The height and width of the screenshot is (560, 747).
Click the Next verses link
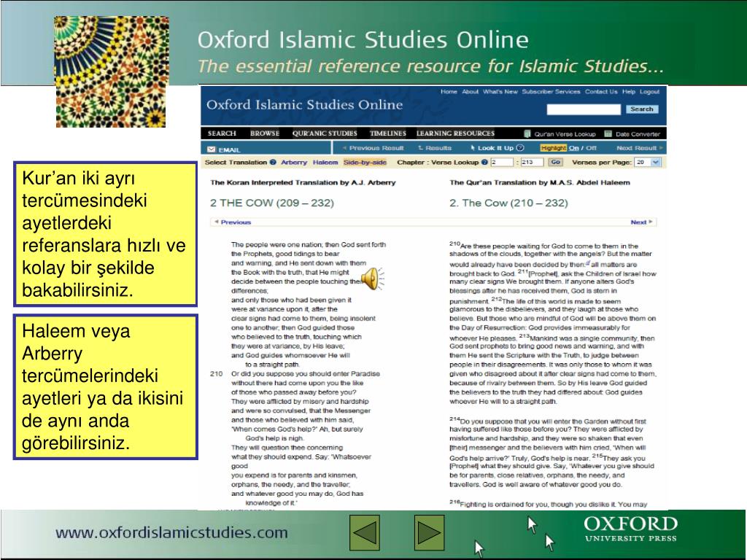[x=641, y=222]
